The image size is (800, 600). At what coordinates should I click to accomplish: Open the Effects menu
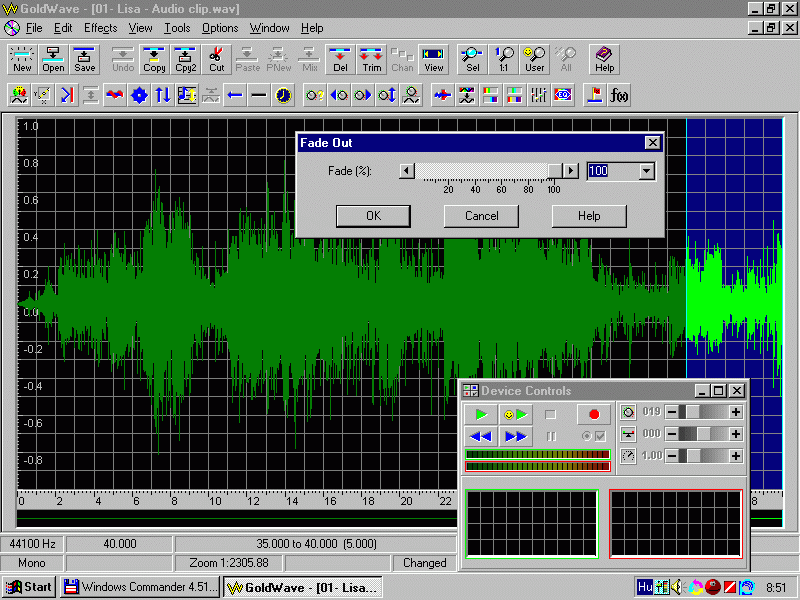pyautogui.click(x=101, y=28)
